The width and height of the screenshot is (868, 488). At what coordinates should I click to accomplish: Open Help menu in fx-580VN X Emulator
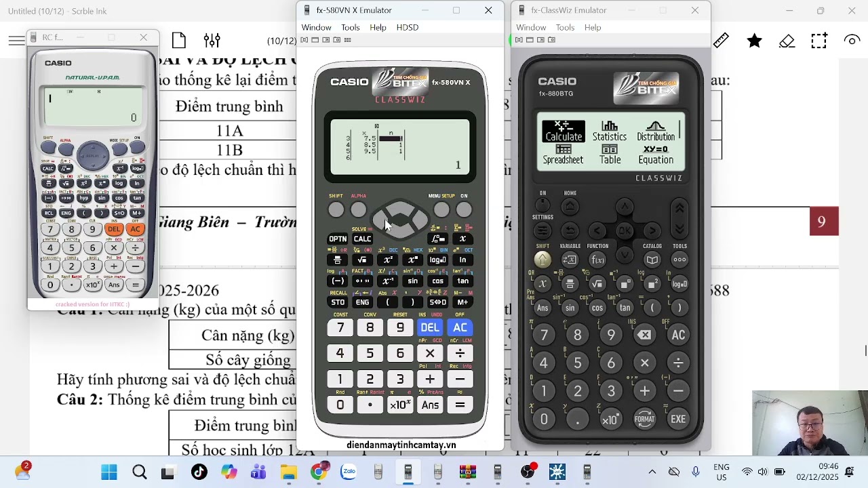378,27
